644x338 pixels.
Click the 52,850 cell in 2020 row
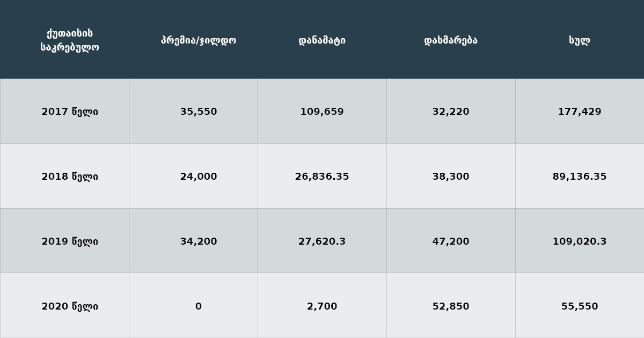tap(451, 306)
